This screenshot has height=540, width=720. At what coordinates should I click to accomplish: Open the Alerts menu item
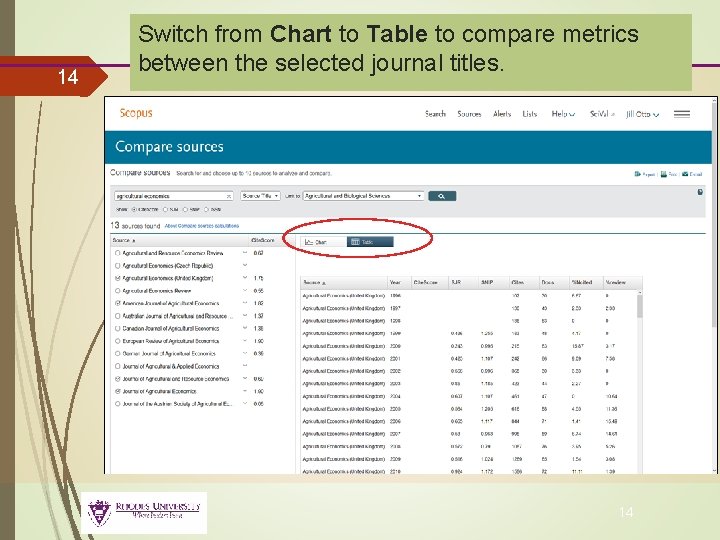point(502,114)
